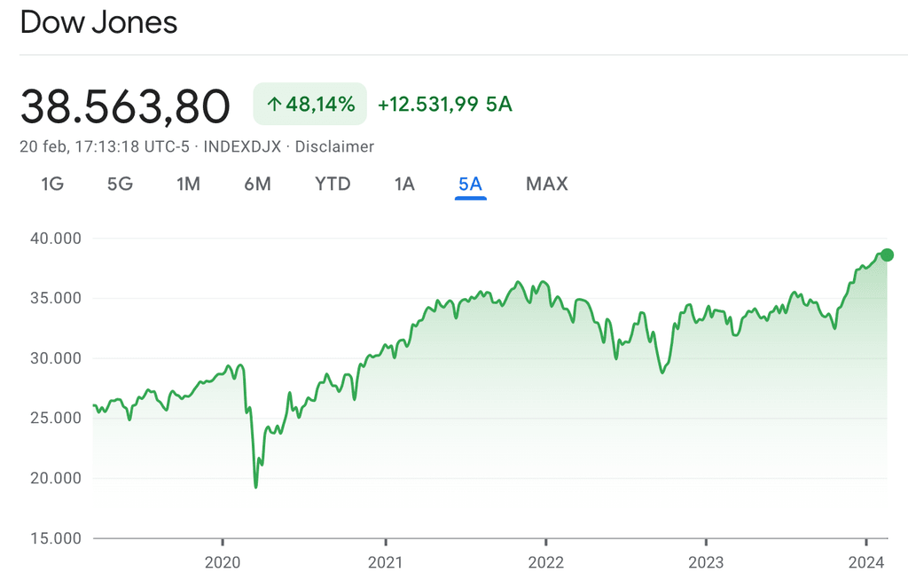
Task: Switch to the 5G time range tab
Action: 120,184
